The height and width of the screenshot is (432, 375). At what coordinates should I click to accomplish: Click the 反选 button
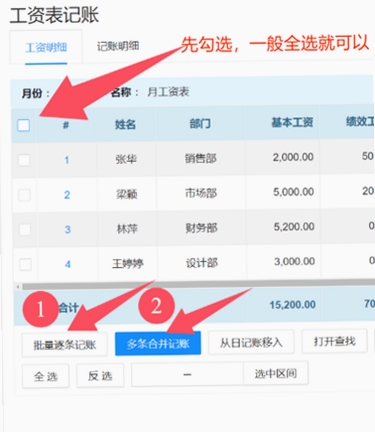(100, 376)
